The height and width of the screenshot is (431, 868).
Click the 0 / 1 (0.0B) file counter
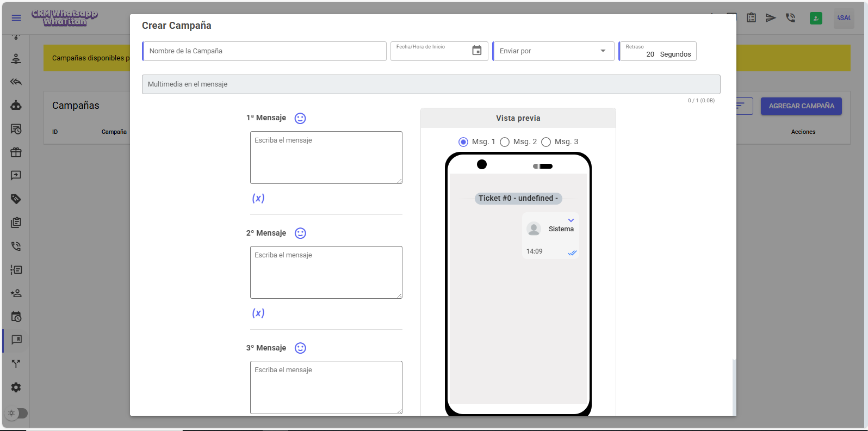tap(701, 101)
